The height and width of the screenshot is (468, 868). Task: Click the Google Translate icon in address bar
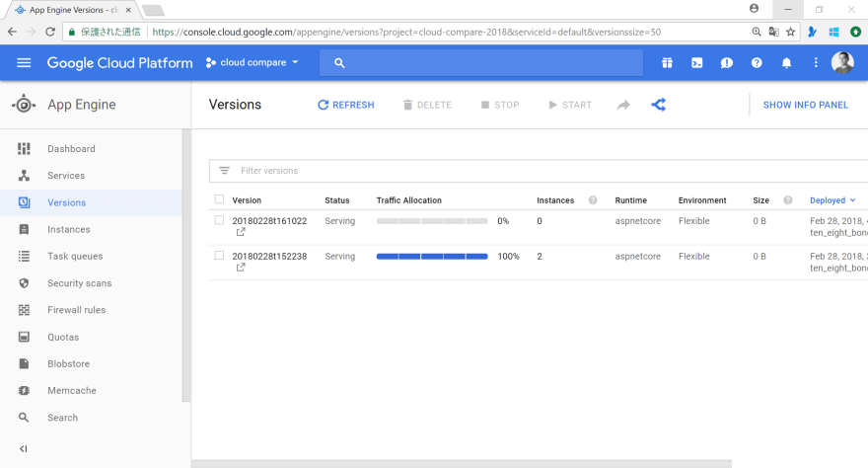tap(774, 32)
